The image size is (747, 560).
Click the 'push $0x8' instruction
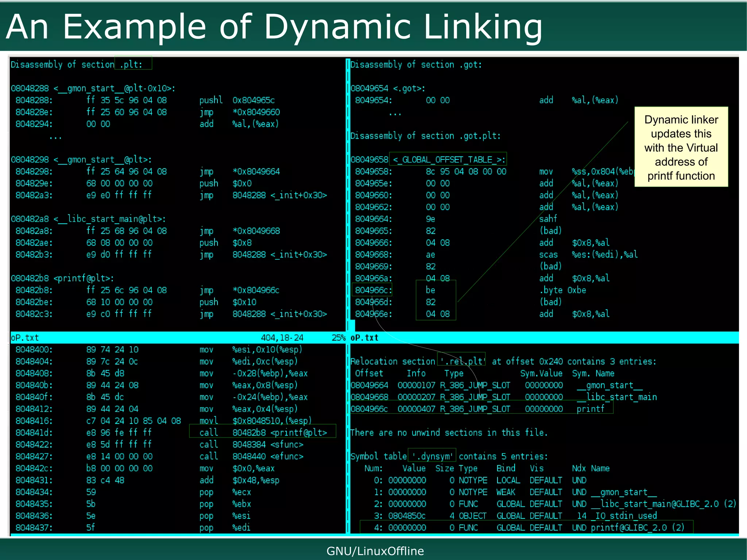[x=225, y=243]
